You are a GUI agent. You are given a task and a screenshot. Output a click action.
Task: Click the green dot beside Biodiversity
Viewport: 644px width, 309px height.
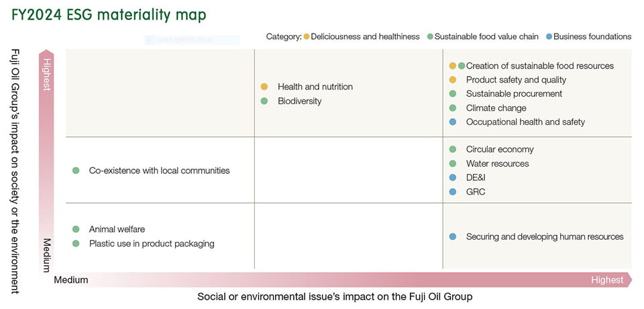(x=264, y=101)
